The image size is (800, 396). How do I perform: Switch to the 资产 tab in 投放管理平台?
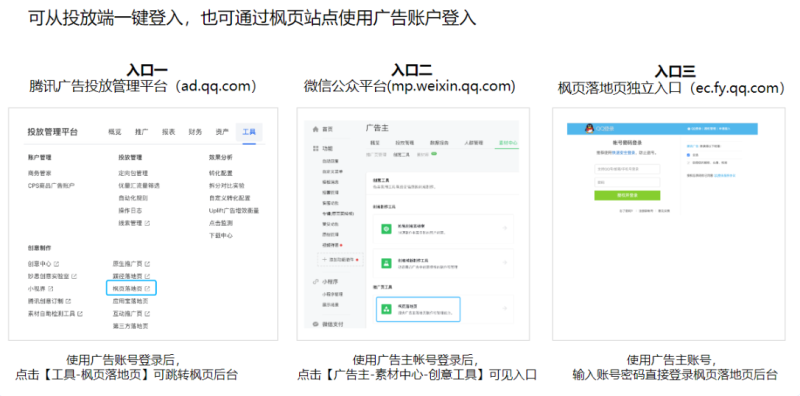(x=222, y=132)
